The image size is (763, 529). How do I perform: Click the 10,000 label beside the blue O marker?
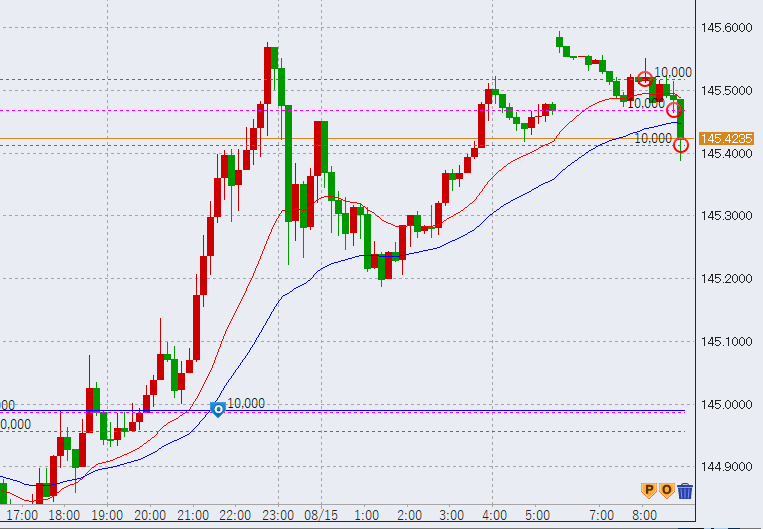[246, 403]
